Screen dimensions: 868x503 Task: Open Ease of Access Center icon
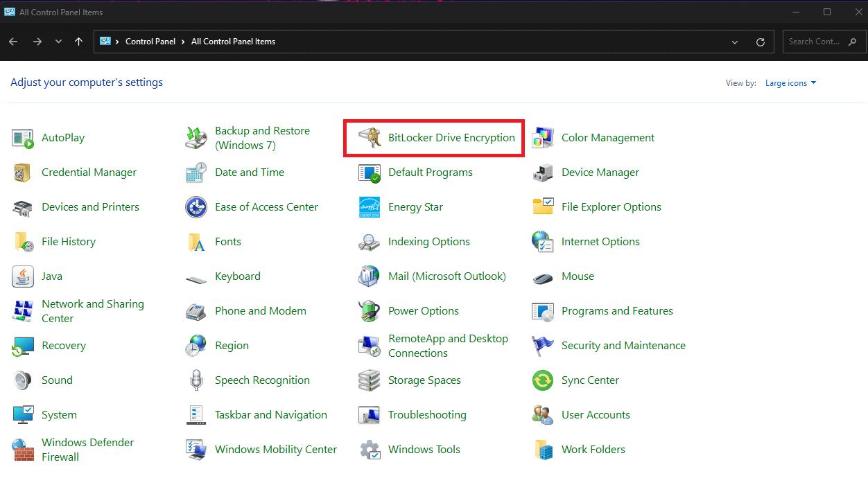(196, 207)
